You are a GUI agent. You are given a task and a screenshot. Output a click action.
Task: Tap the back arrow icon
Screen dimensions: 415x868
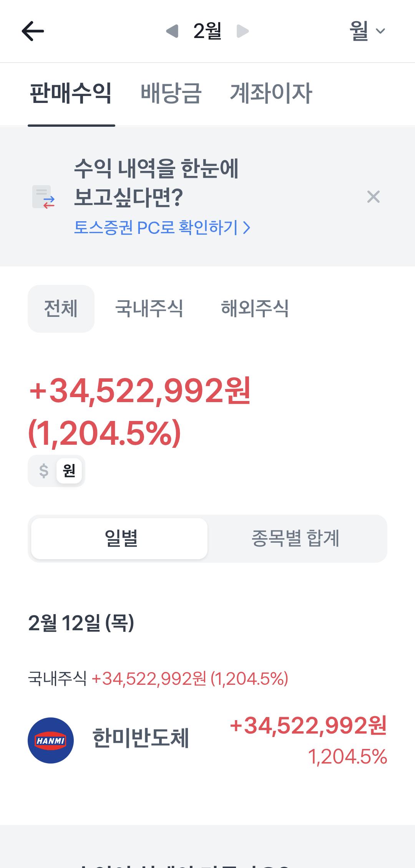33,31
